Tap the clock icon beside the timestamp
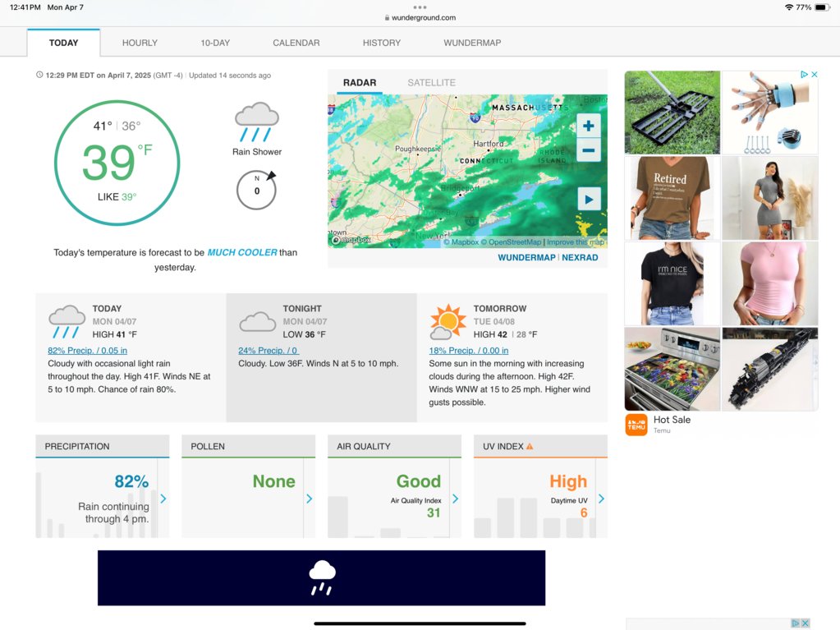 click(39, 75)
